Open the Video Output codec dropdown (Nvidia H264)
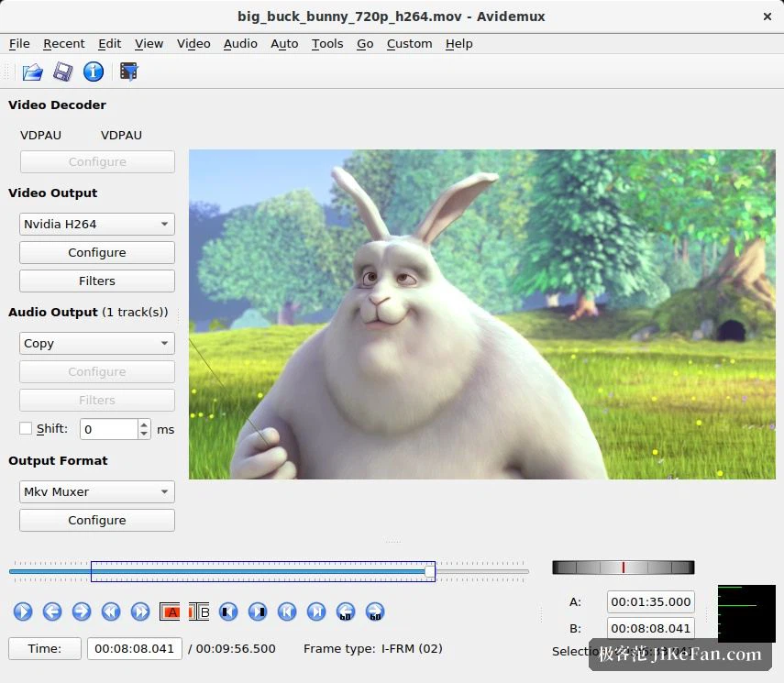 97,224
